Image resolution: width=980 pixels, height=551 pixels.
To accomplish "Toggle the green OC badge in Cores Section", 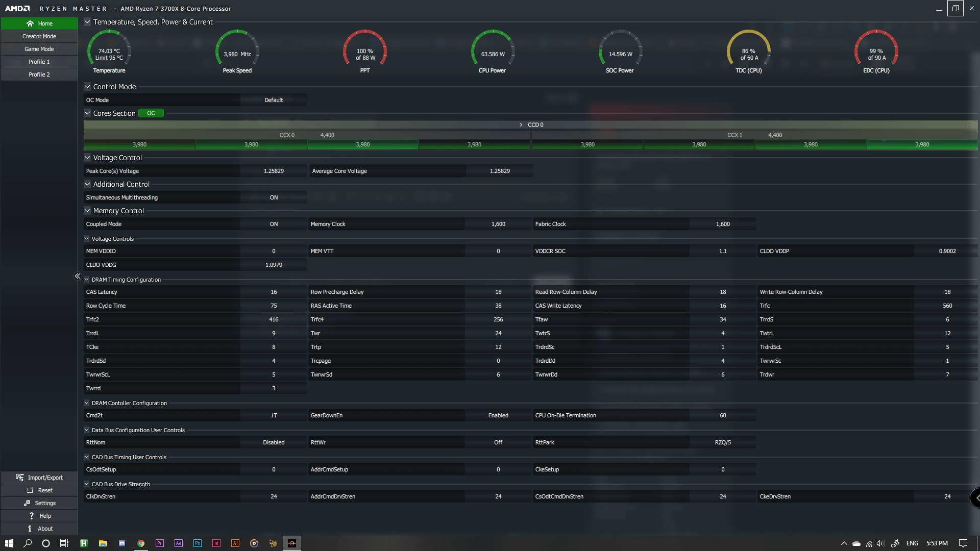I will click(x=151, y=113).
